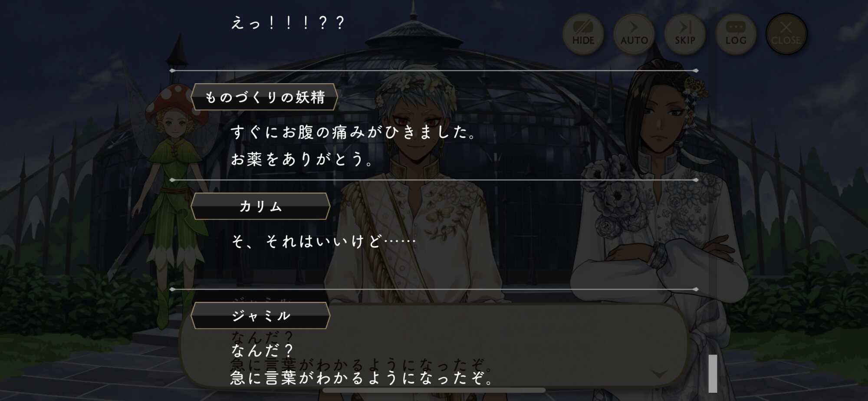868x401 pixels.
Task: Click the なんだ？ log line
Action: click(x=263, y=350)
